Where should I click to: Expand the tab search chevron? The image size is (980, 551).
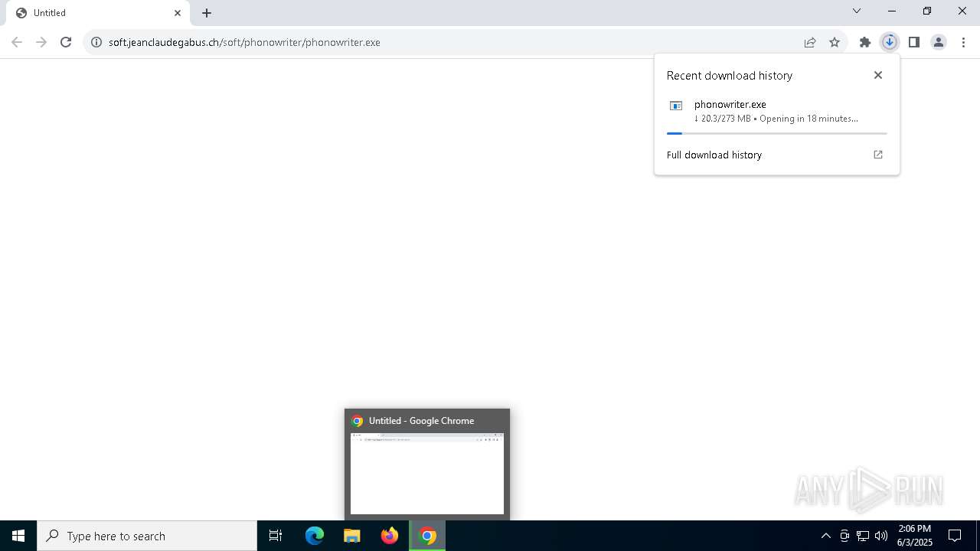click(857, 11)
